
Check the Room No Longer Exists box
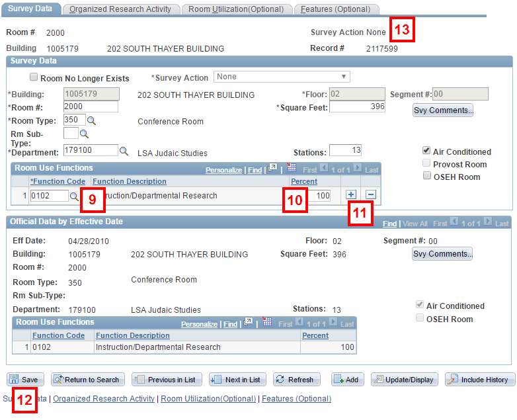point(34,78)
